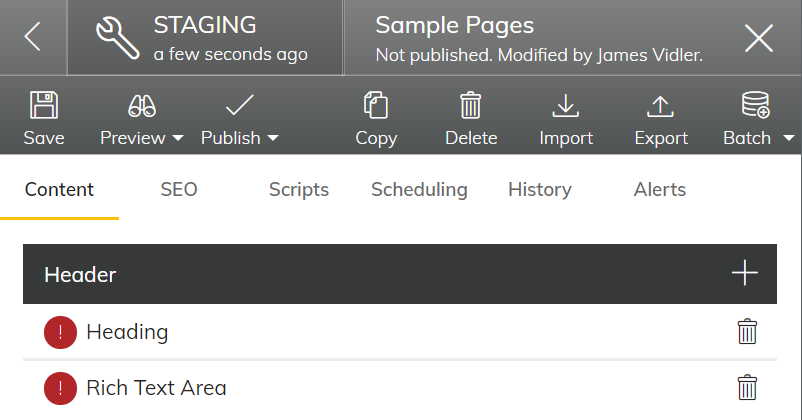802x420 pixels.
Task: Click the Publish checkmark icon
Action: (239, 105)
